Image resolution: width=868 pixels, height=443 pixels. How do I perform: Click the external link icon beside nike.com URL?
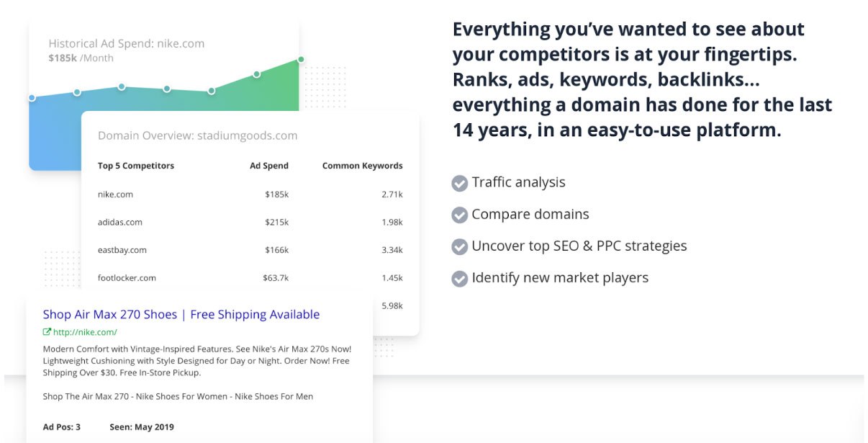tap(48, 332)
